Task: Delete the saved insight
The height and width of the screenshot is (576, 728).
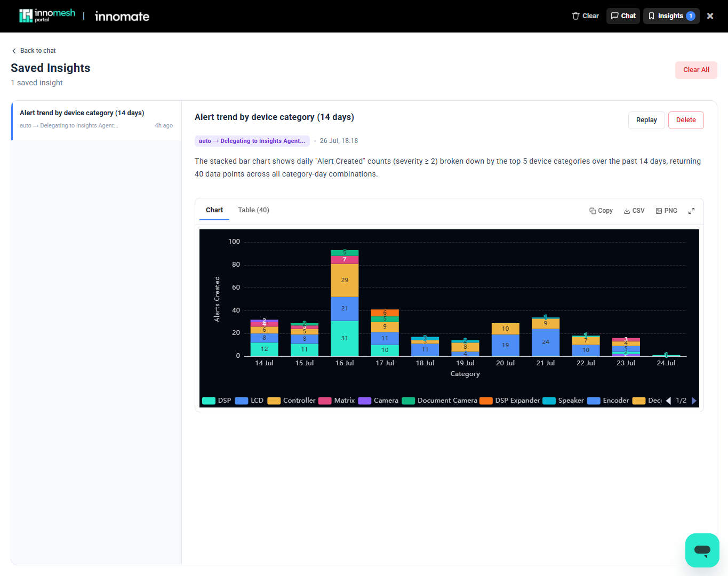Action: click(686, 120)
